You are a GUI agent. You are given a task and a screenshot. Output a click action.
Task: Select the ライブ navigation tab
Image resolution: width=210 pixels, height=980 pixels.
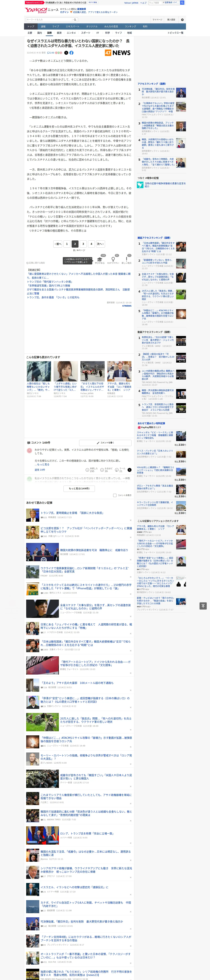(x=56, y=27)
